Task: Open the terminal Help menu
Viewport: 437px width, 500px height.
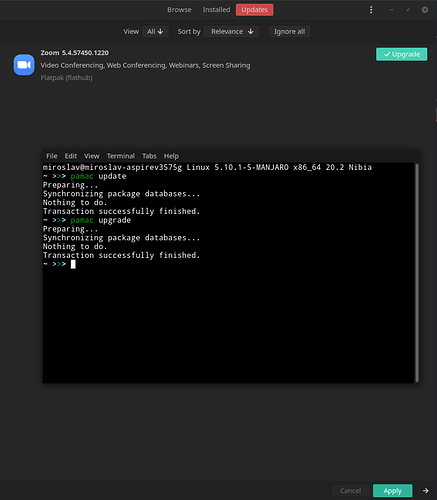Action: click(x=171, y=156)
